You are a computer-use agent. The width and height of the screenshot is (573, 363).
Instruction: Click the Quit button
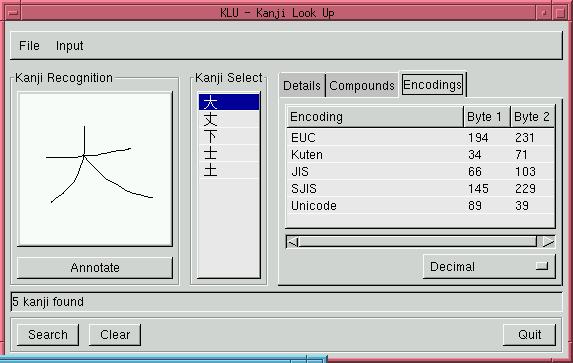[x=530, y=334]
